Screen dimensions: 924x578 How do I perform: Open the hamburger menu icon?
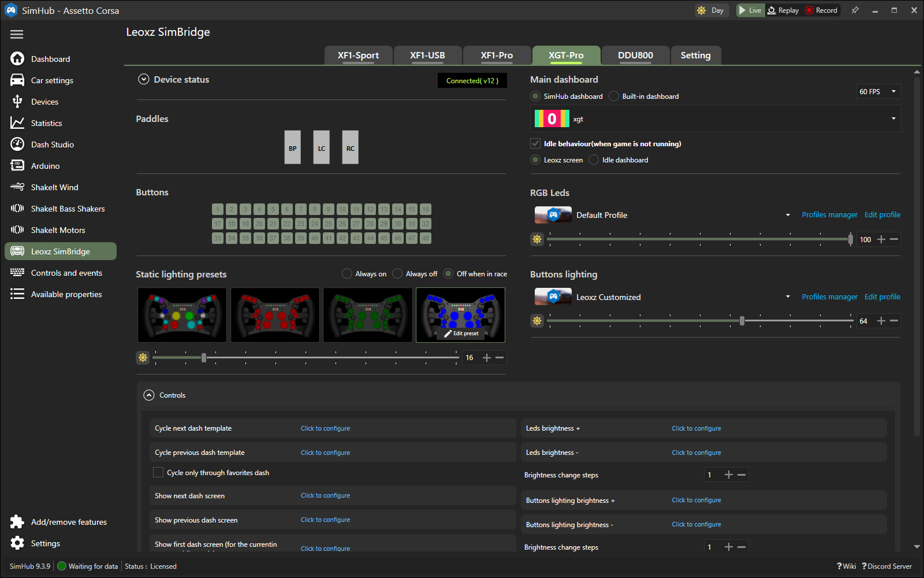pos(17,35)
